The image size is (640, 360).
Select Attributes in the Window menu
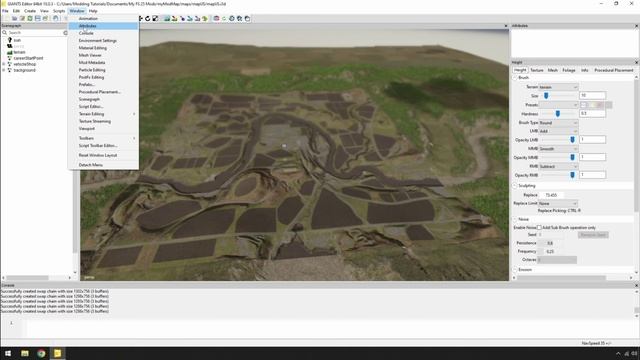coord(104,26)
